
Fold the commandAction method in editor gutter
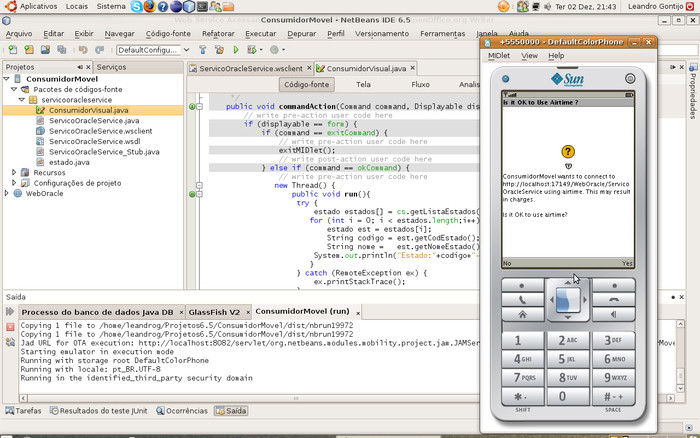tap(199, 106)
